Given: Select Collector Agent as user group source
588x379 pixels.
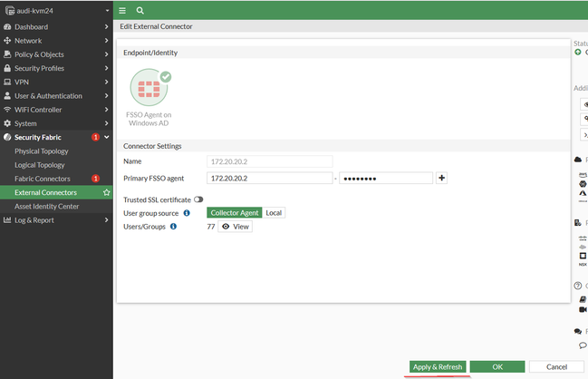Looking at the screenshot, I should pyautogui.click(x=235, y=213).
